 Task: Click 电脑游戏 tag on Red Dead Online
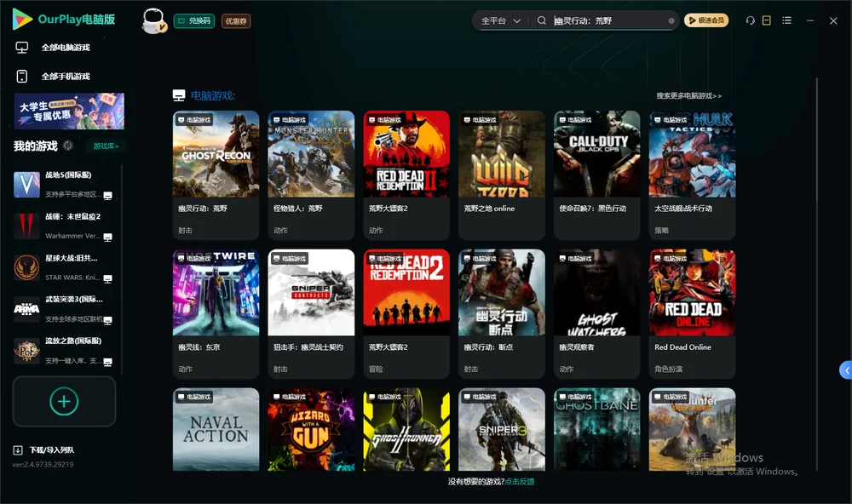(x=670, y=259)
